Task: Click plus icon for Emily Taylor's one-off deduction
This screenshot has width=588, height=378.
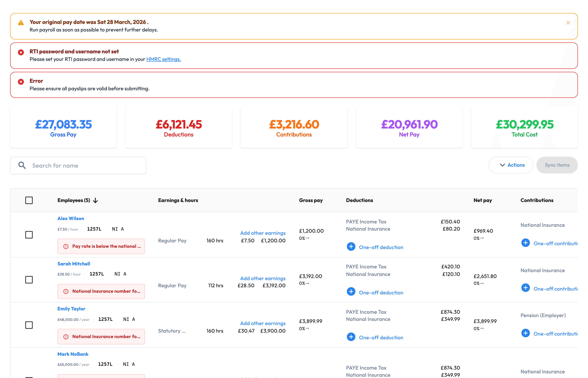Action: [351, 337]
